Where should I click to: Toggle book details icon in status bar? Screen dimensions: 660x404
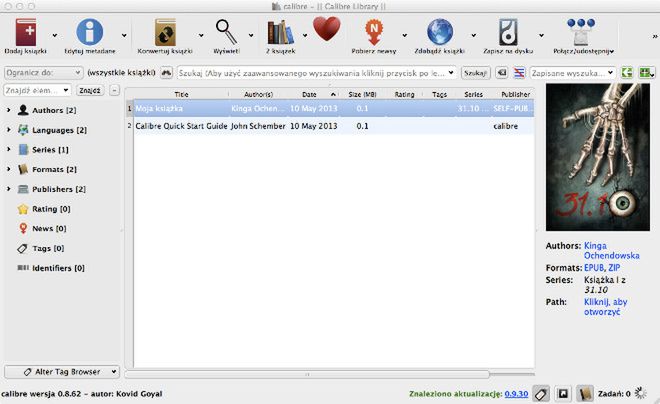(585, 394)
